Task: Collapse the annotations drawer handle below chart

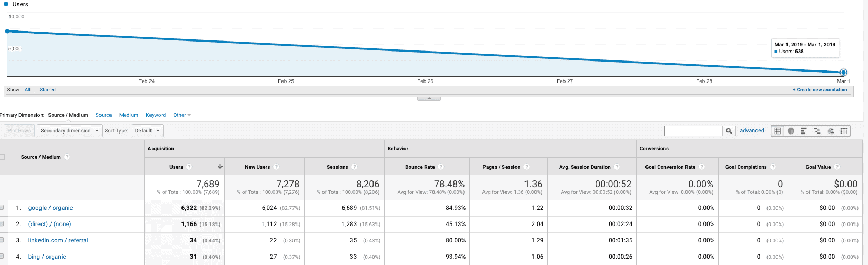Action: (429, 98)
